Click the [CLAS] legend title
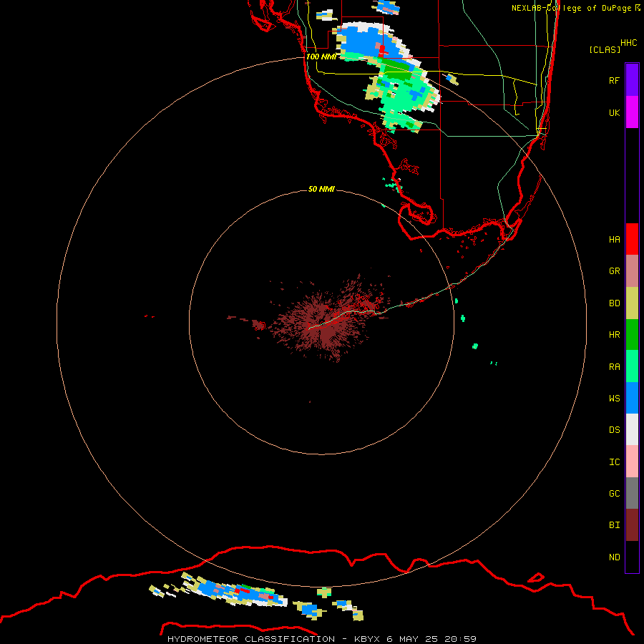 [x=605, y=49]
